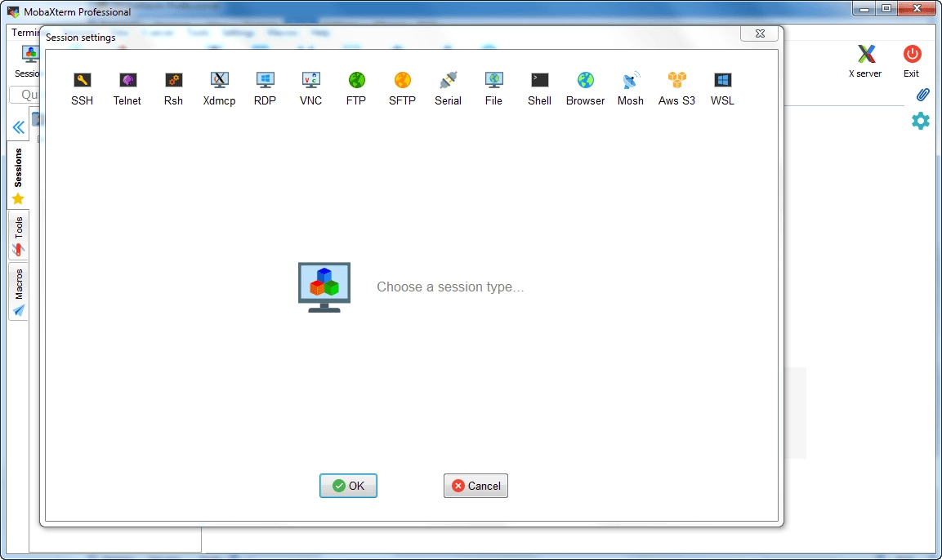
Task: Open the Terminal menu
Action: pyautogui.click(x=25, y=33)
